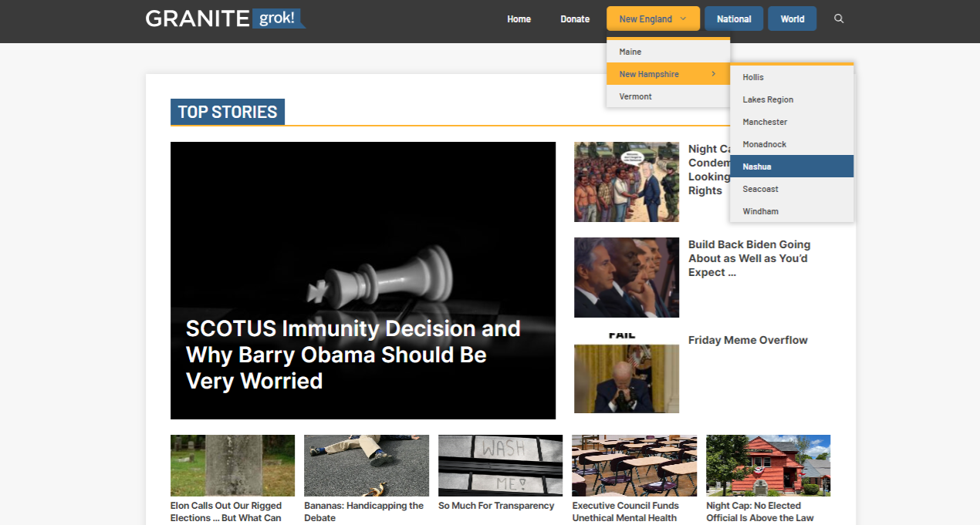This screenshot has height=525, width=980.
Task: Click the World nav button
Action: 792,19
